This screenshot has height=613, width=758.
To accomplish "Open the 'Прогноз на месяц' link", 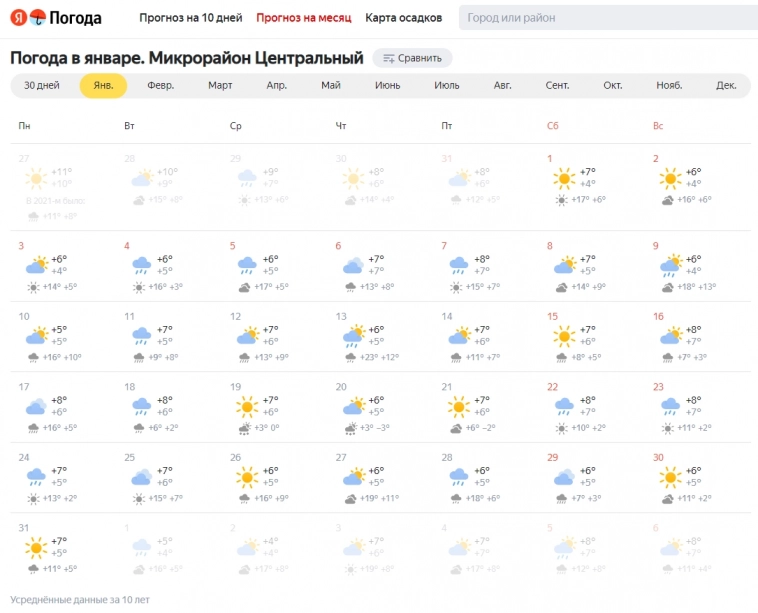I will [x=304, y=18].
